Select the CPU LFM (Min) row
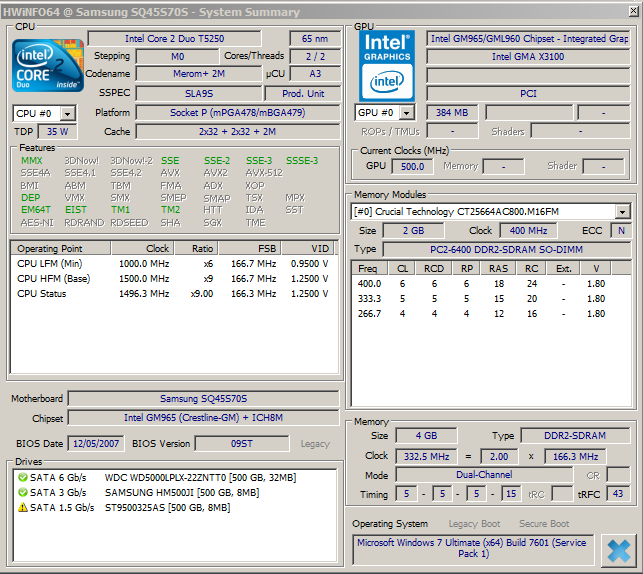This screenshot has width=643, height=574. click(173, 264)
